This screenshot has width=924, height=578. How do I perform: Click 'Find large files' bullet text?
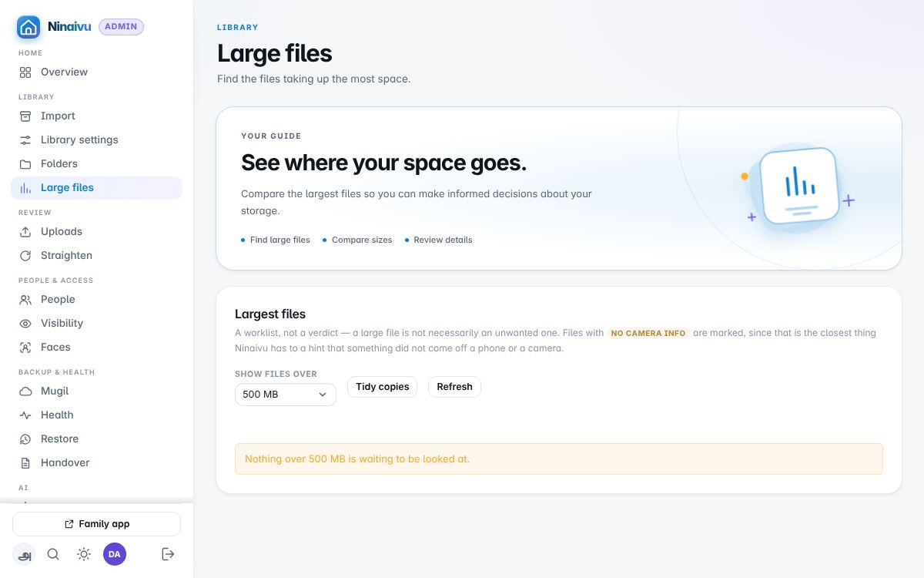click(x=280, y=240)
